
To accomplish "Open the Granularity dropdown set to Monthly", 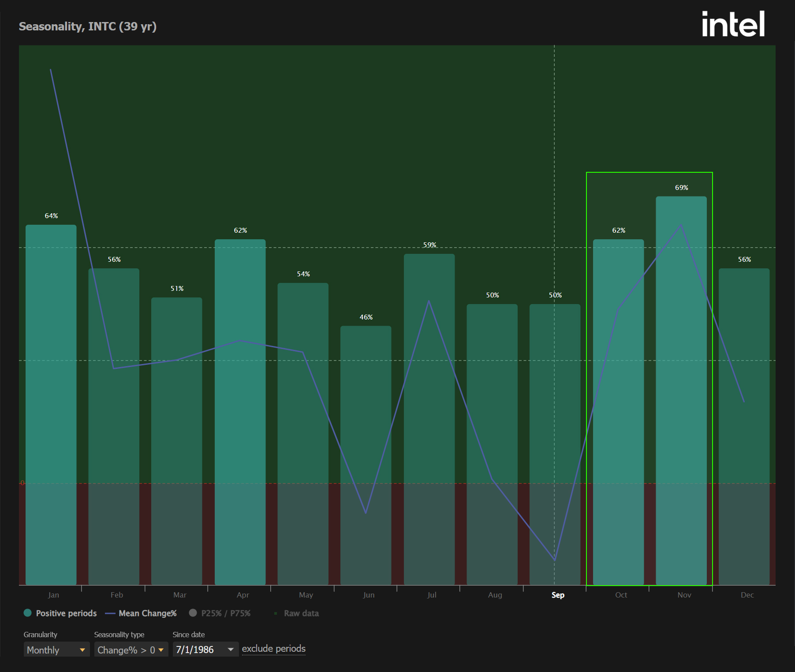I will 56,650.
